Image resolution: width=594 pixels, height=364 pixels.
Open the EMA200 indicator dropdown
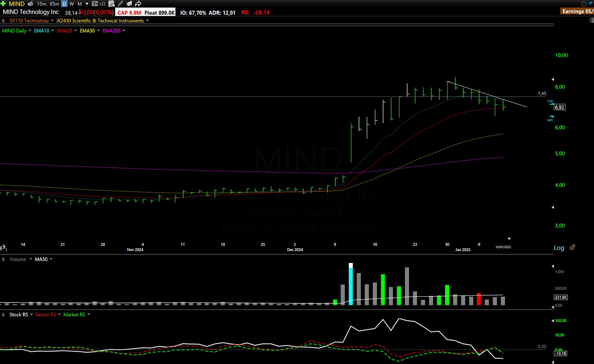click(x=124, y=31)
